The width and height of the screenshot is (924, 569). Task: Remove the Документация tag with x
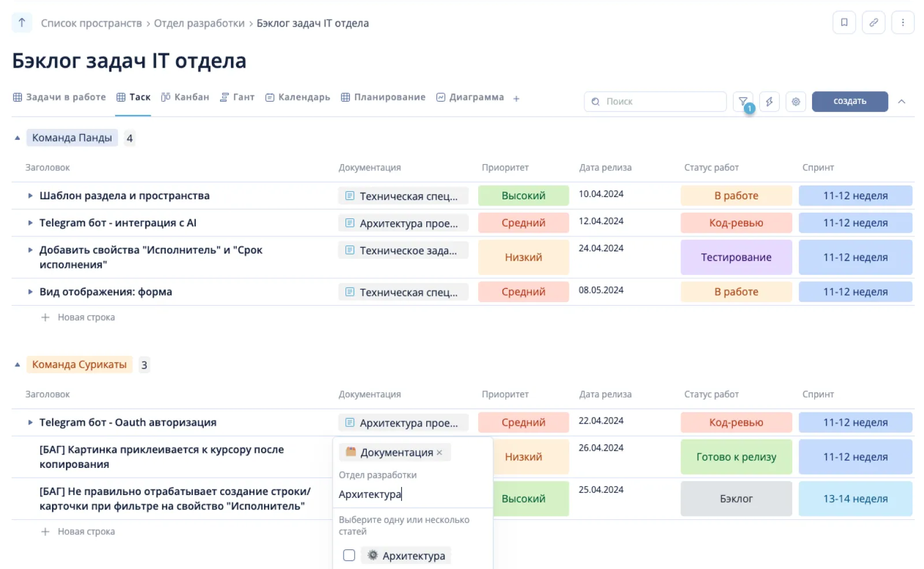pyautogui.click(x=439, y=453)
